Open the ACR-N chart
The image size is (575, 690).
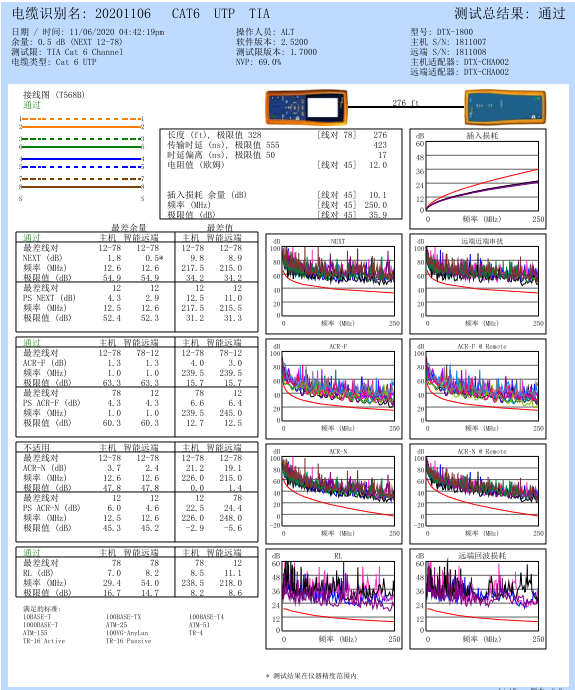[334, 493]
